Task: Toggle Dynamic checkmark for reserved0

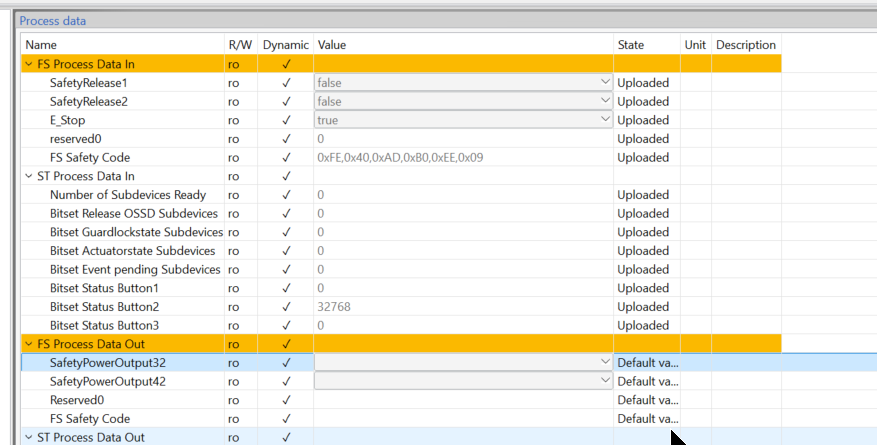Action: tap(286, 139)
